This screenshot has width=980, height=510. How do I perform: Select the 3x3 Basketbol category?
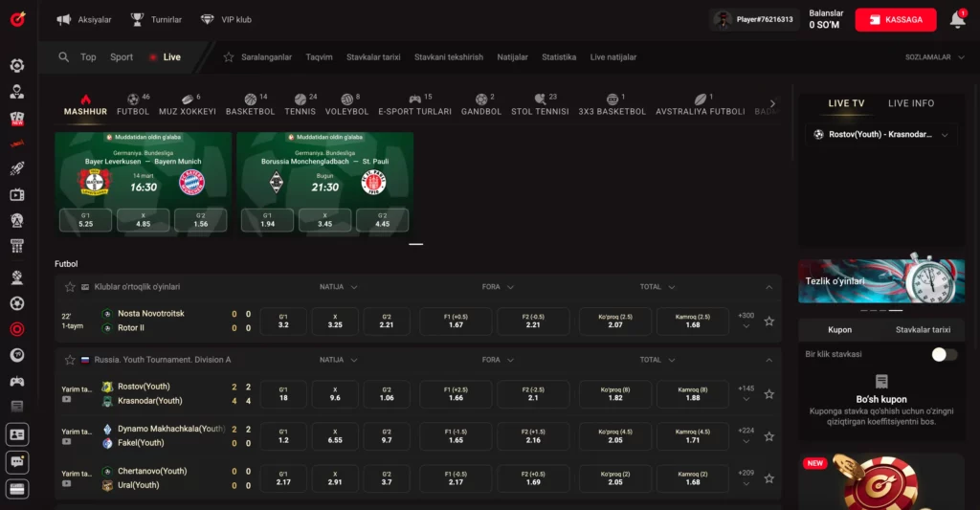coord(612,104)
